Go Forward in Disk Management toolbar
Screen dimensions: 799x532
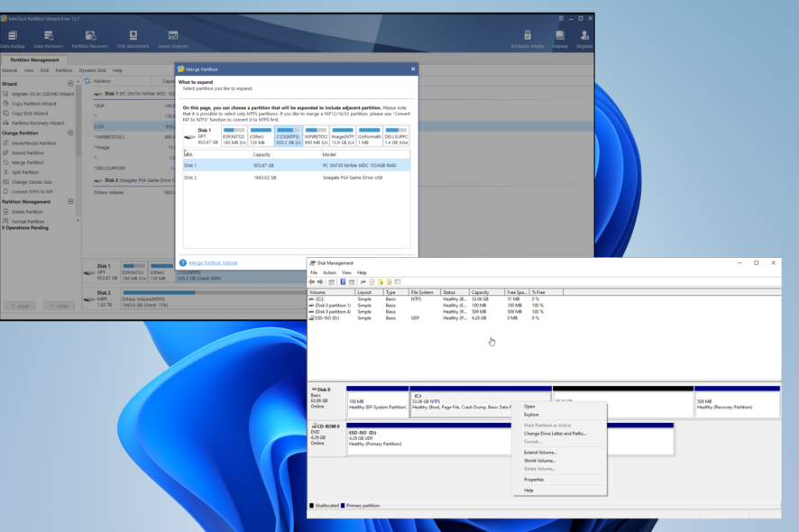coord(320,282)
